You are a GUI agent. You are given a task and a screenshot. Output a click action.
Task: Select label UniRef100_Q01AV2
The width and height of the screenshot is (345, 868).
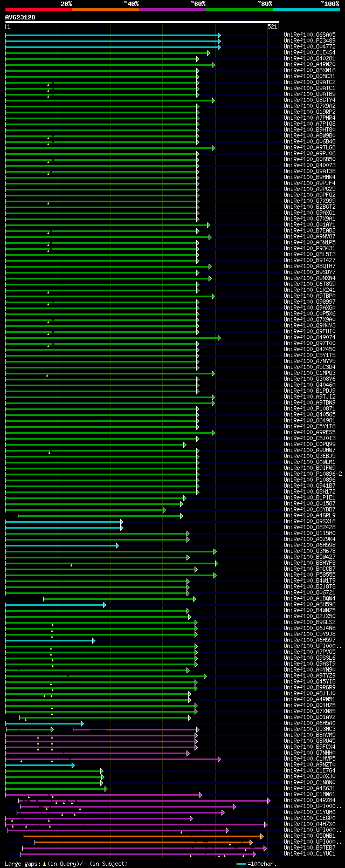pos(309,717)
